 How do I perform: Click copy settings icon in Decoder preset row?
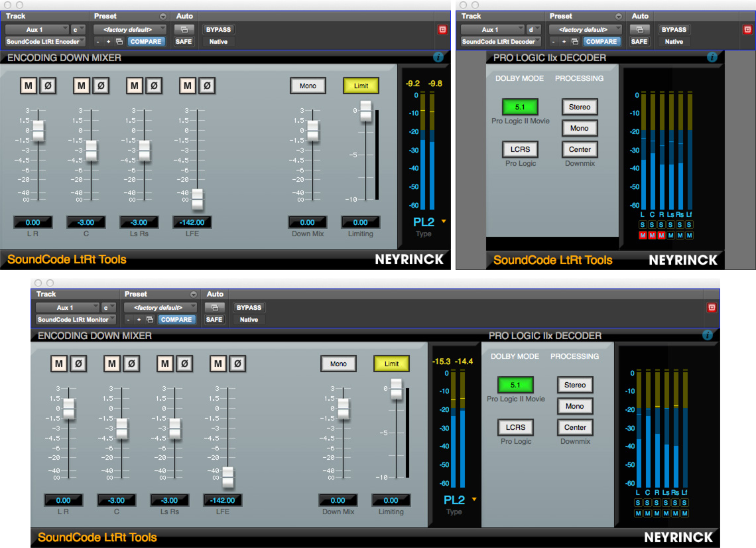coord(575,42)
